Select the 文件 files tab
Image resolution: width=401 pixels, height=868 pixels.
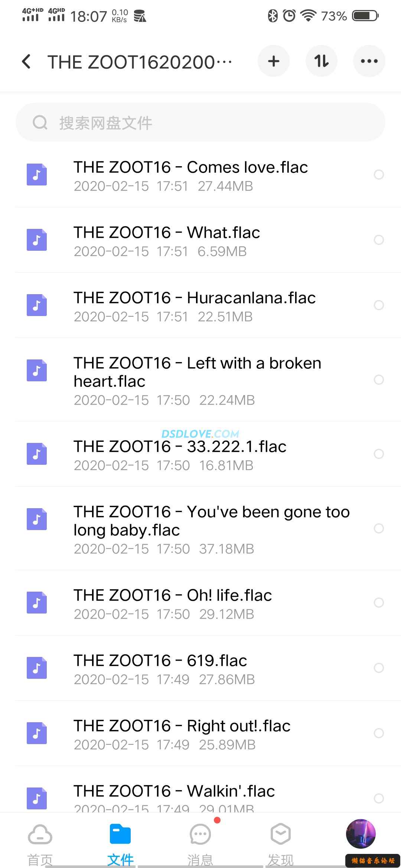[120, 842]
